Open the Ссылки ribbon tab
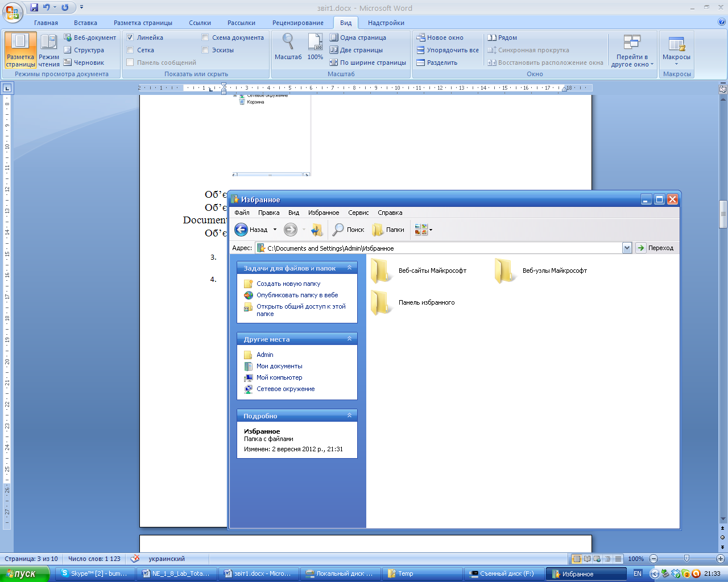 pyautogui.click(x=200, y=23)
